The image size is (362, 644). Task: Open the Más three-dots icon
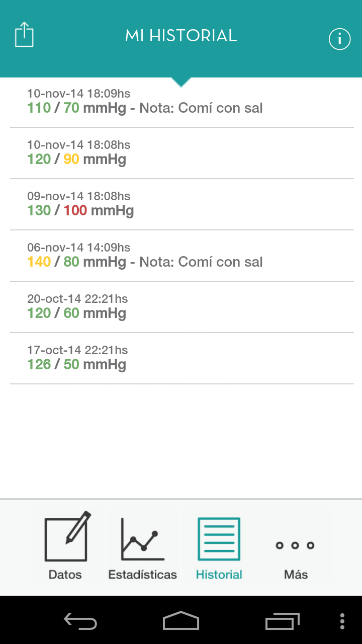pyautogui.click(x=295, y=545)
